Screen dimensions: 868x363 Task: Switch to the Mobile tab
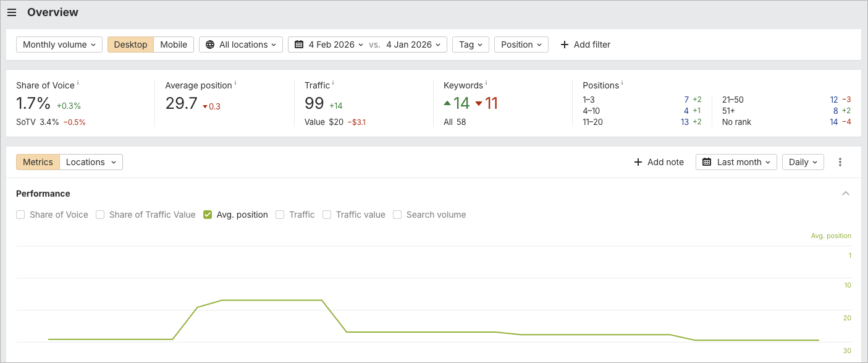click(x=174, y=44)
